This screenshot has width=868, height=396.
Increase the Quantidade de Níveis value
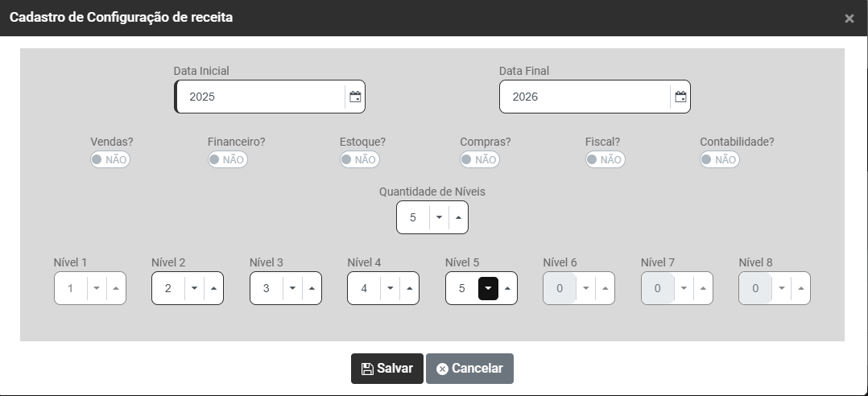coord(458,217)
